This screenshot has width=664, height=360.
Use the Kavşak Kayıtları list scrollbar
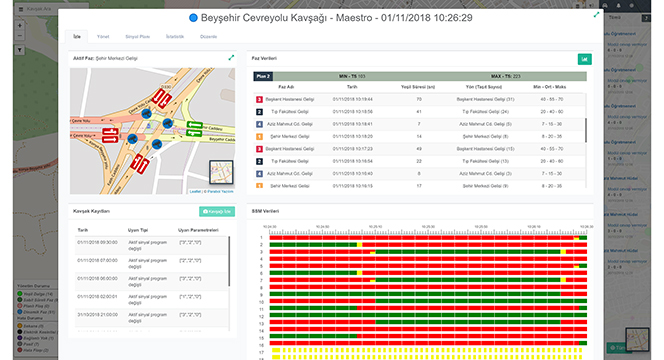(x=229, y=261)
